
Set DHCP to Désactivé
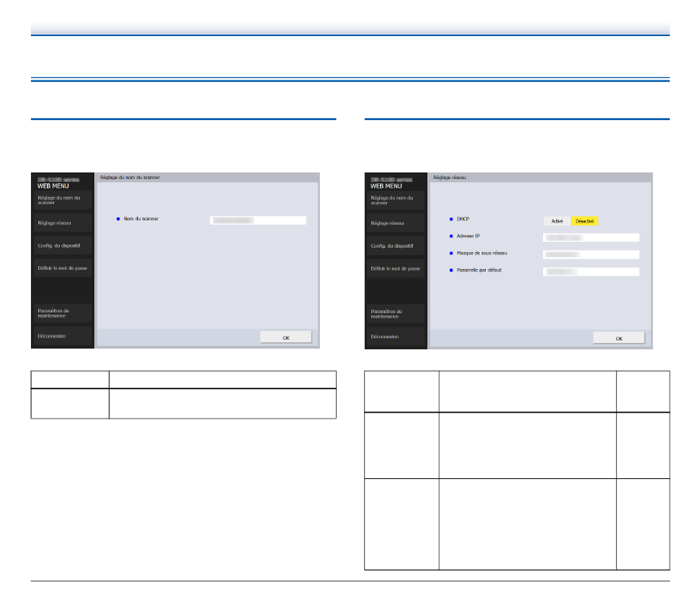(x=584, y=221)
